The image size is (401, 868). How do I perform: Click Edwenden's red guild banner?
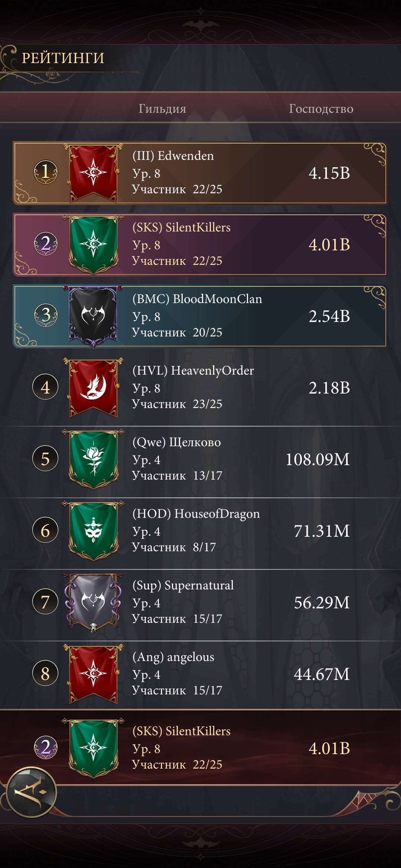click(x=94, y=172)
